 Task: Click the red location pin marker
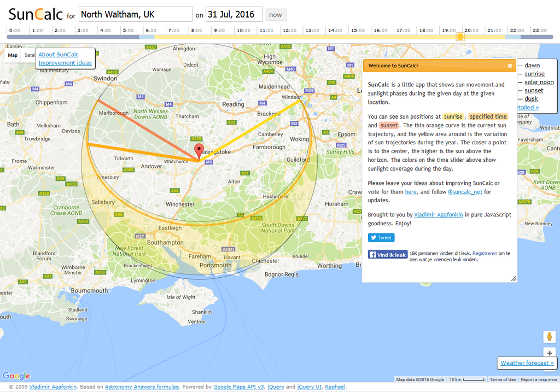[x=199, y=152]
